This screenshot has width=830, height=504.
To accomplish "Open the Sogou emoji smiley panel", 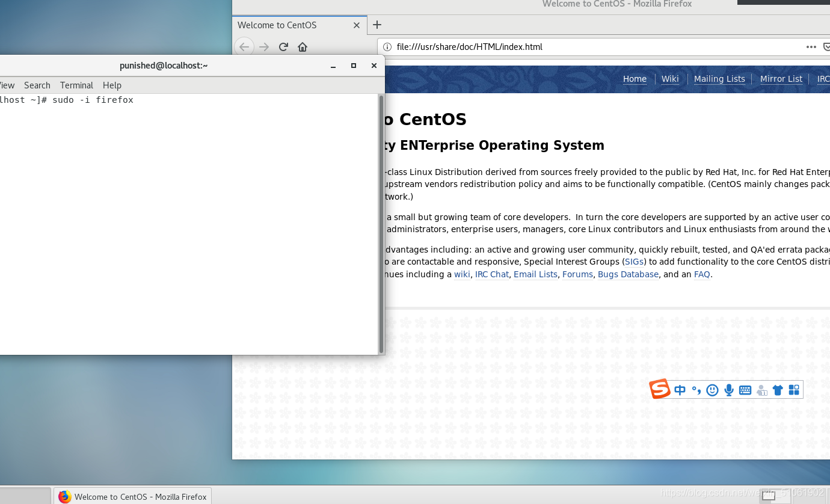I will tap(712, 390).
